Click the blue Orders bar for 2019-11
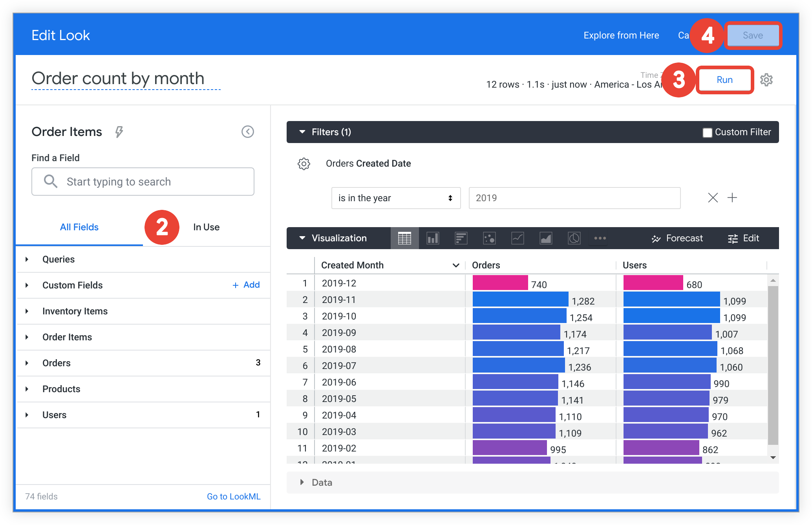Viewport: 812px width, 525px height. tap(520, 299)
